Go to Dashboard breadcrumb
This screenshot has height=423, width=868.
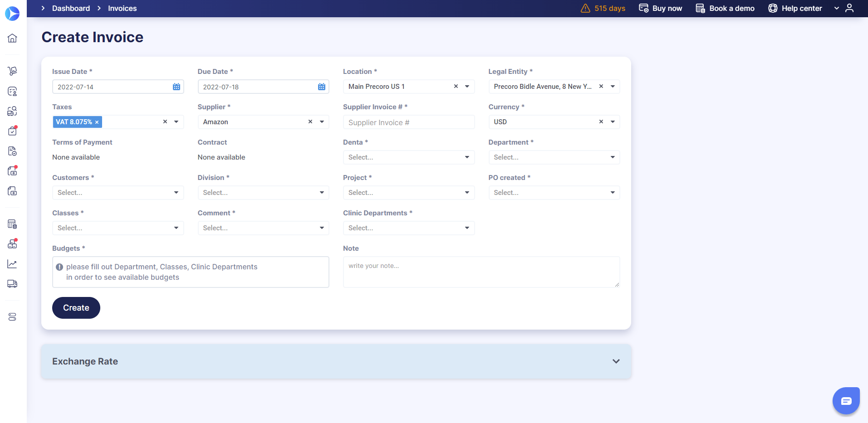point(71,8)
